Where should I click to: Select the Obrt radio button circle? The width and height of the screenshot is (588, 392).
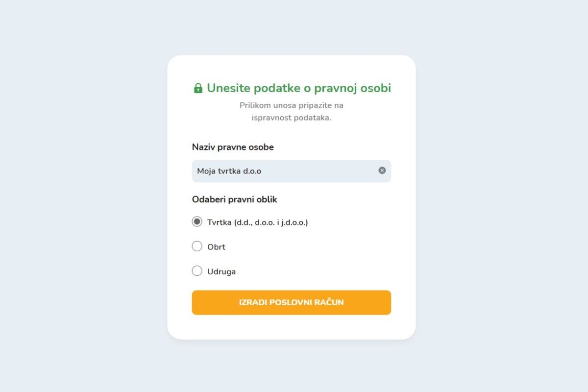click(x=197, y=246)
